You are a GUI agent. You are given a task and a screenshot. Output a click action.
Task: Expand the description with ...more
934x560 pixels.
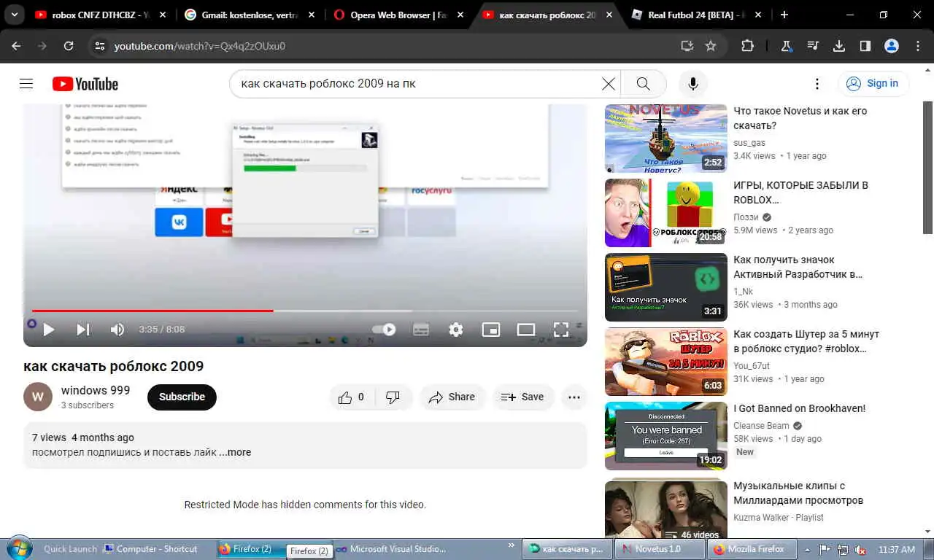(235, 452)
